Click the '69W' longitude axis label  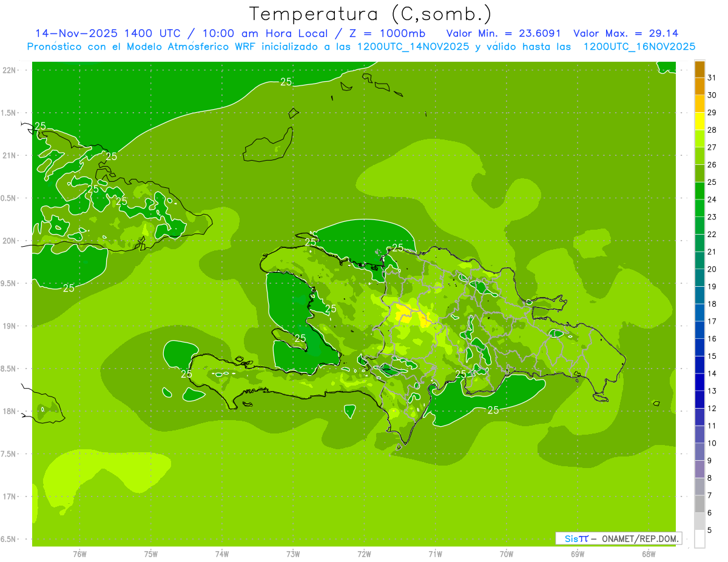pos(577,554)
